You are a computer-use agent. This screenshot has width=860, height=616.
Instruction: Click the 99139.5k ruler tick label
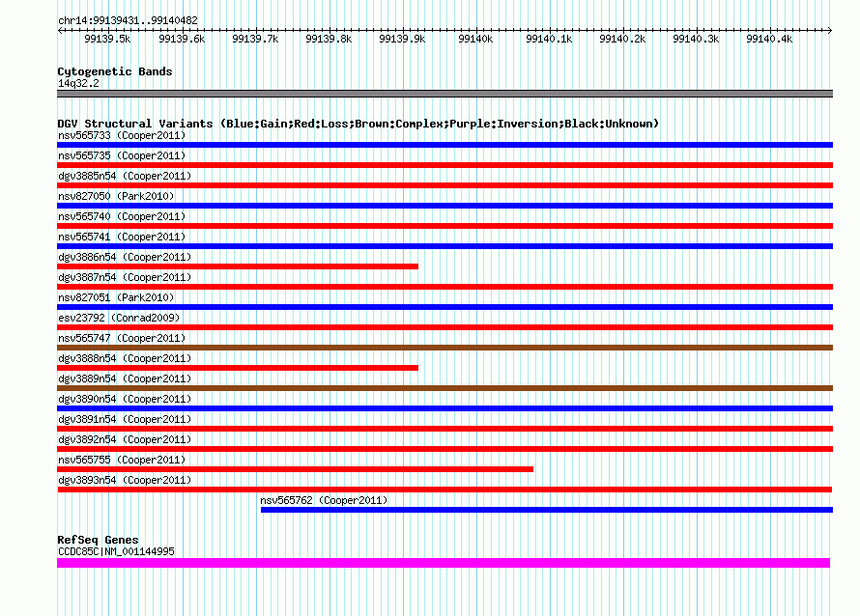(107, 39)
